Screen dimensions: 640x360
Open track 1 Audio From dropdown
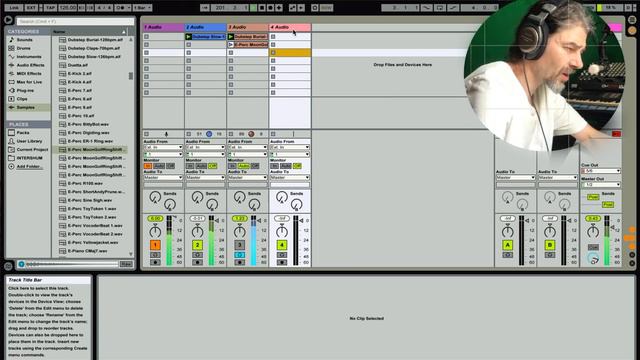point(163,147)
